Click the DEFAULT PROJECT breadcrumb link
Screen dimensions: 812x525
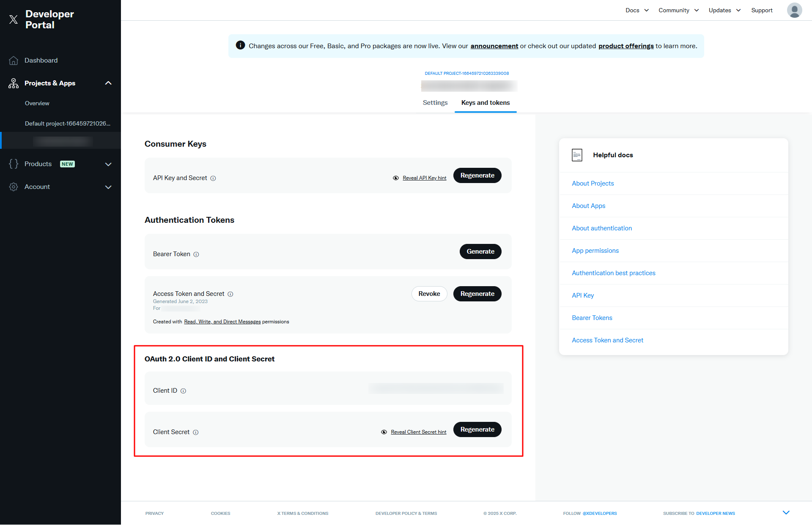[467, 74]
